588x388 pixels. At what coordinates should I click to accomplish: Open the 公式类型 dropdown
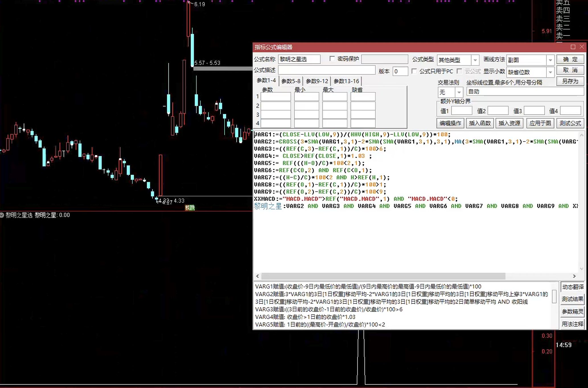point(475,60)
